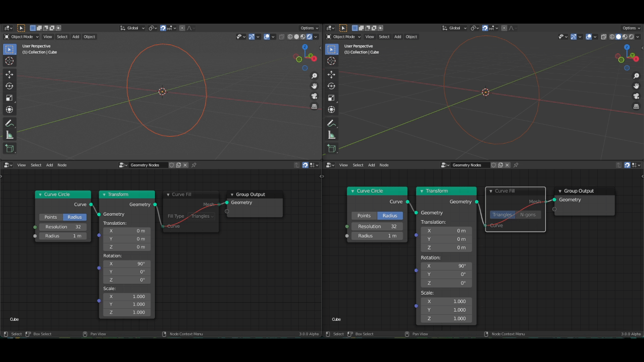Click the pin icon in left node editor header
The image size is (644, 362).
point(194,165)
